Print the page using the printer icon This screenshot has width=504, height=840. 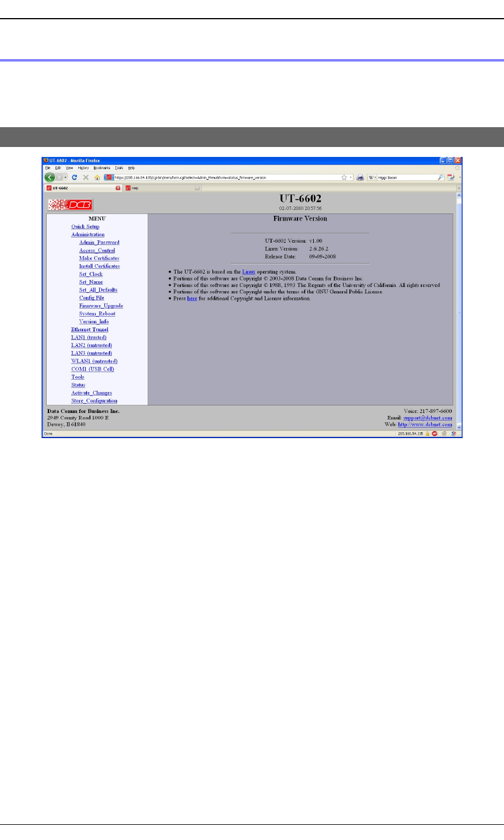point(360,177)
